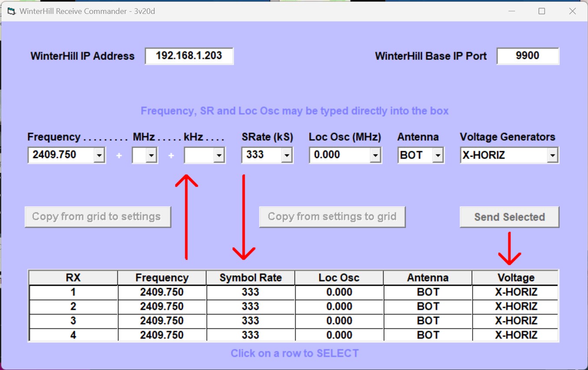Click the WinterHill app icon in title bar
588x370 pixels.
click(11, 11)
